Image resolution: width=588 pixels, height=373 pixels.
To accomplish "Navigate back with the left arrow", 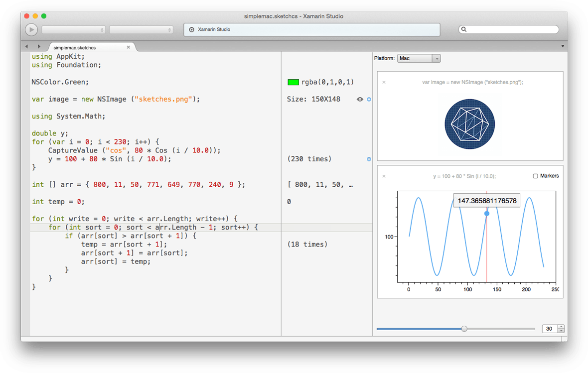I will point(26,46).
